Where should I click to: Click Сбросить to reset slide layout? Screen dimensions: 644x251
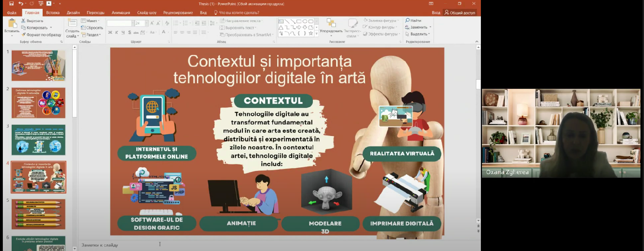tap(92, 28)
